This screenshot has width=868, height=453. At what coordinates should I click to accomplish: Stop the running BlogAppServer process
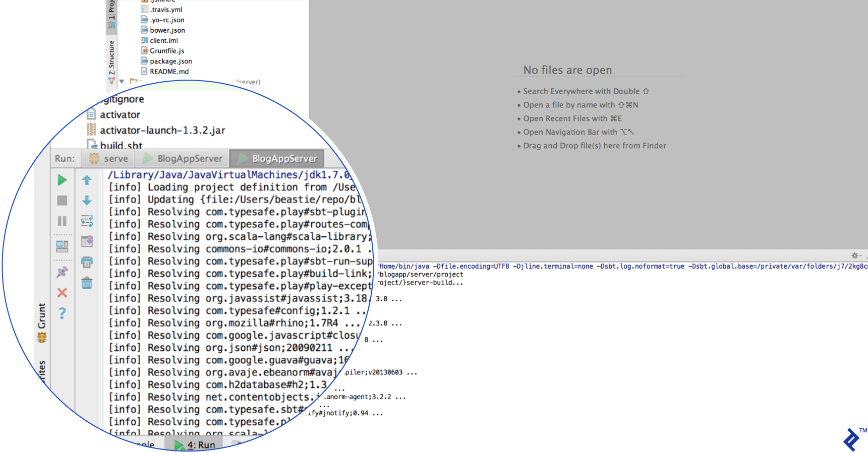pos(62,201)
